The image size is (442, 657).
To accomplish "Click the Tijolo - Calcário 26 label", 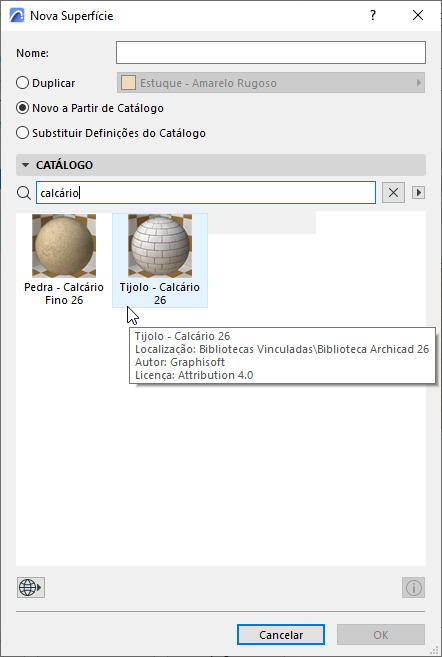I will click(x=160, y=294).
